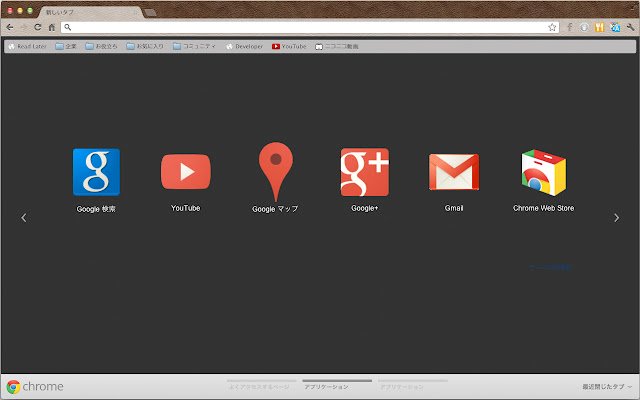640x400 pixels.
Task: Open the お気に入り bookmark folder
Action: coord(145,46)
